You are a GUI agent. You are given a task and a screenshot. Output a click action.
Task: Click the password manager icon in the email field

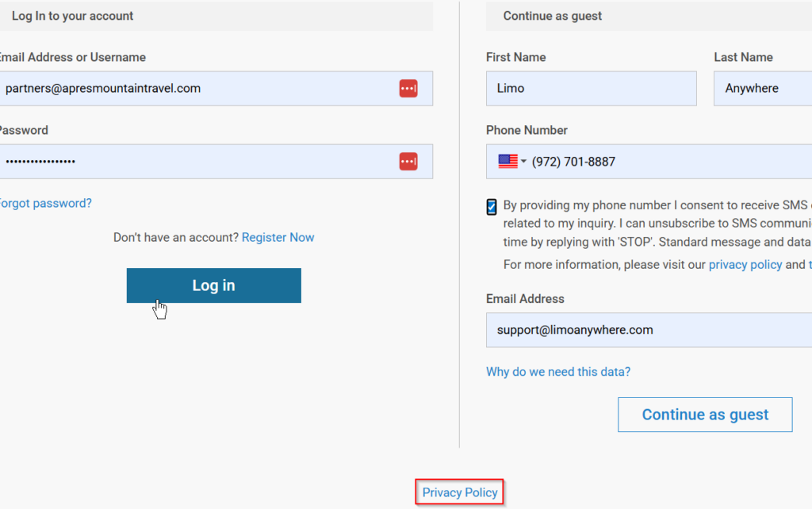tap(408, 89)
